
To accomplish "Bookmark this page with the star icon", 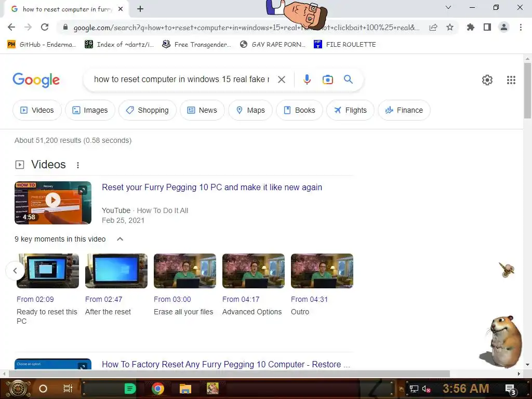I will click(x=450, y=27).
